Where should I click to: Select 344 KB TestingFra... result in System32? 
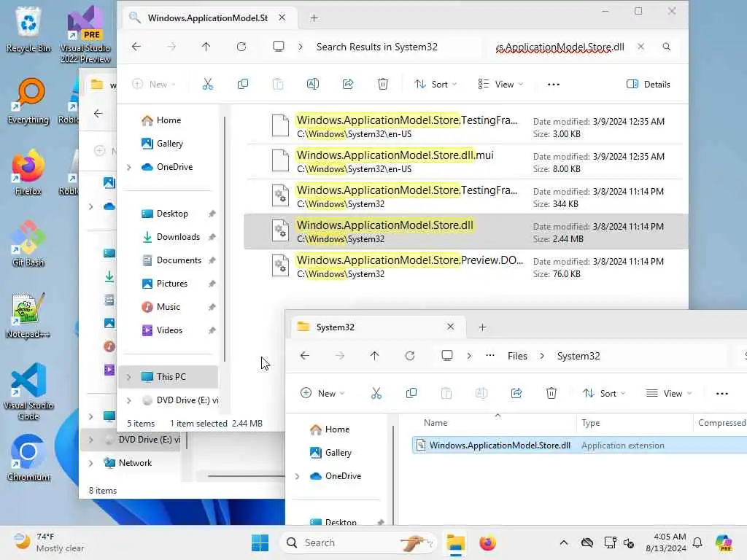click(x=466, y=197)
